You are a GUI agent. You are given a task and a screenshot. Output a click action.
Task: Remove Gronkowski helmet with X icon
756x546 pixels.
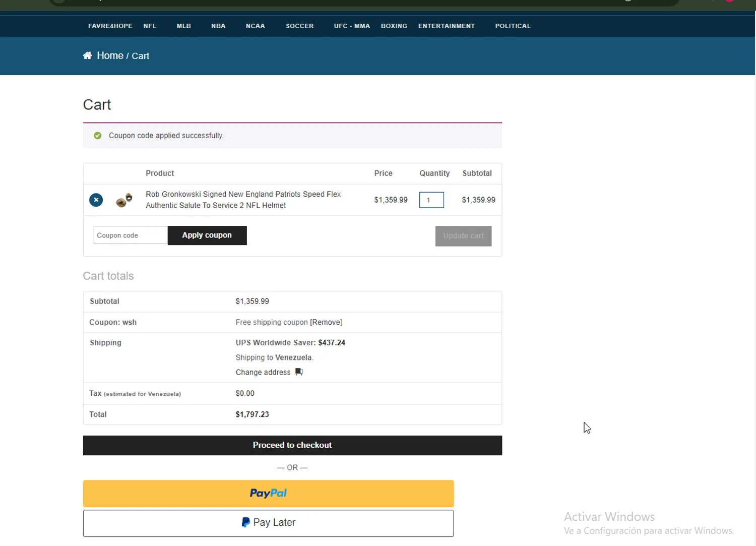click(x=96, y=200)
